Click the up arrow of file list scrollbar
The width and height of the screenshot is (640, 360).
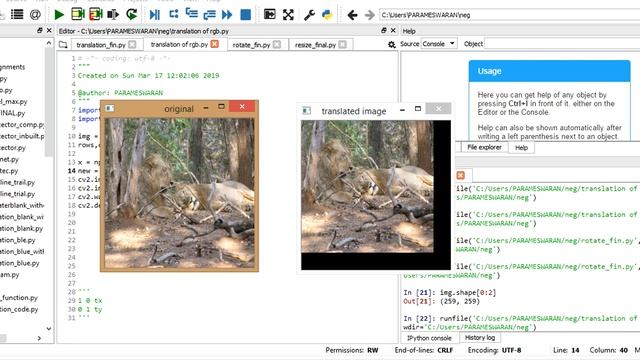(49, 42)
